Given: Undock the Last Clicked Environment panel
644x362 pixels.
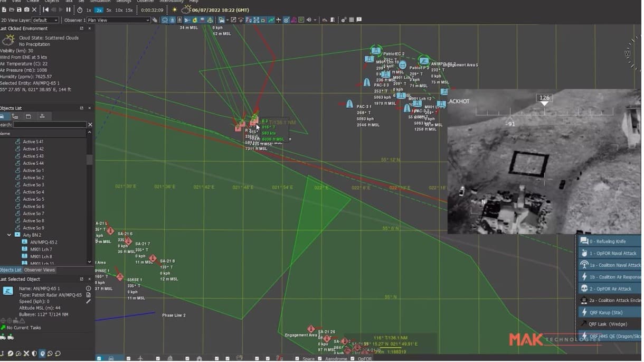Looking at the screenshot, I should 82,29.
